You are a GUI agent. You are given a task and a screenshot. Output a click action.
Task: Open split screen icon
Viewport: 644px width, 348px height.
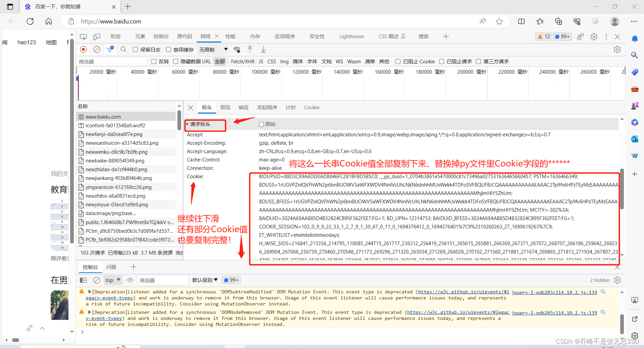pos(521,21)
